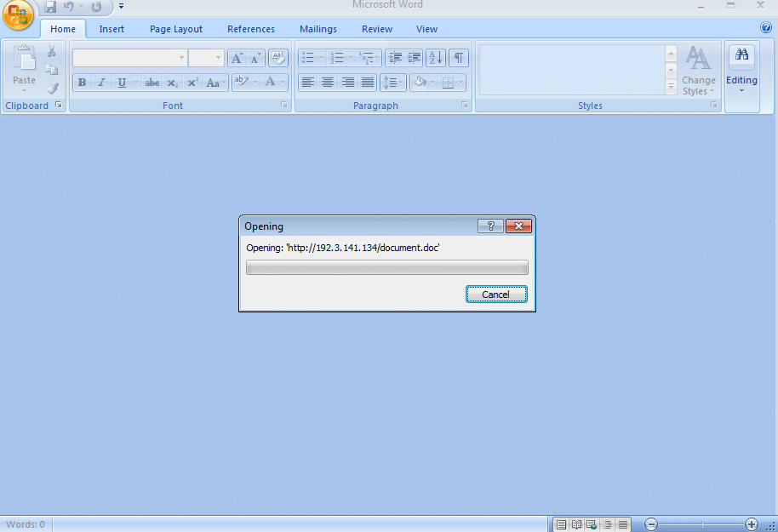Click the Grow Font icon
The width and height of the screenshot is (778, 532).
237,59
